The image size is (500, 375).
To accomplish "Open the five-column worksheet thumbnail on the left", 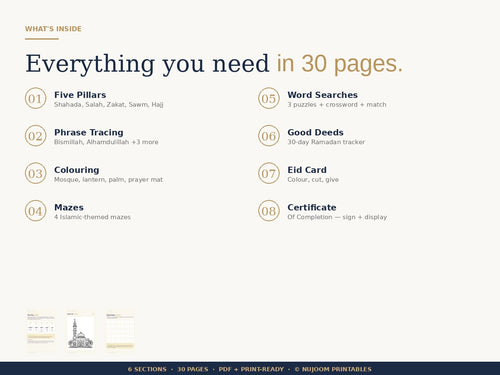I will tap(40, 331).
